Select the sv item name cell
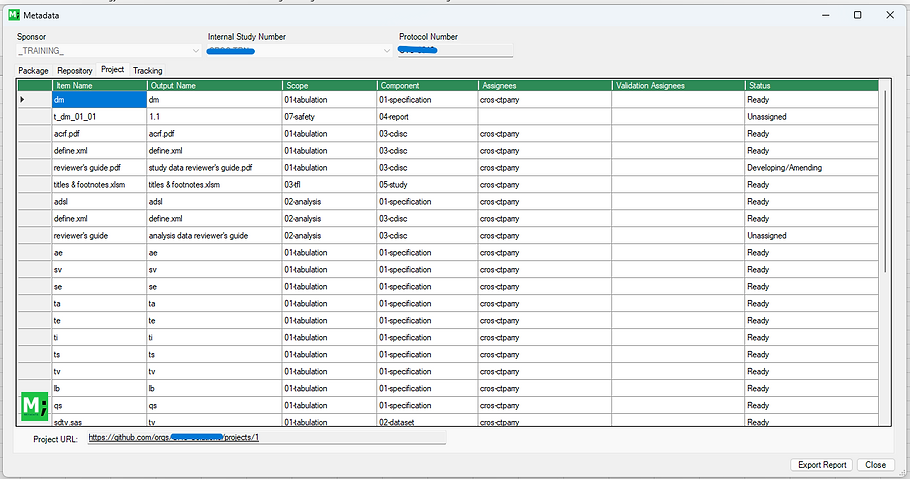910x479 pixels. (x=99, y=269)
